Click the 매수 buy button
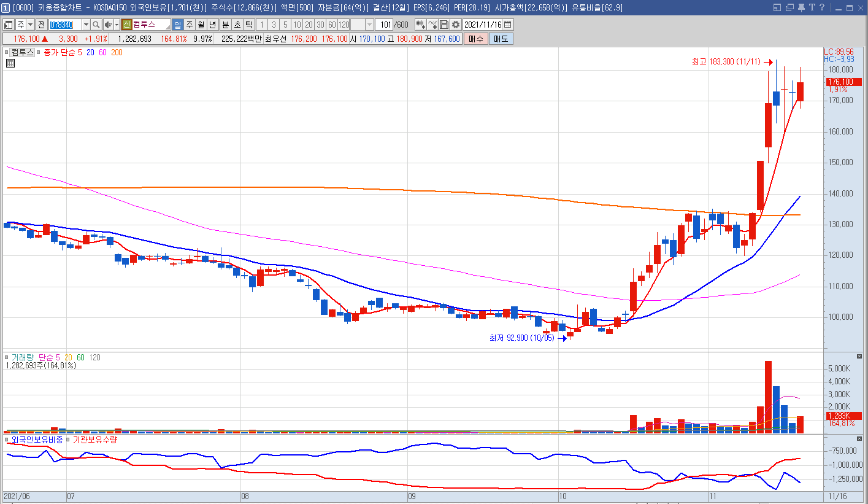This screenshot has height=504, width=868. click(475, 39)
